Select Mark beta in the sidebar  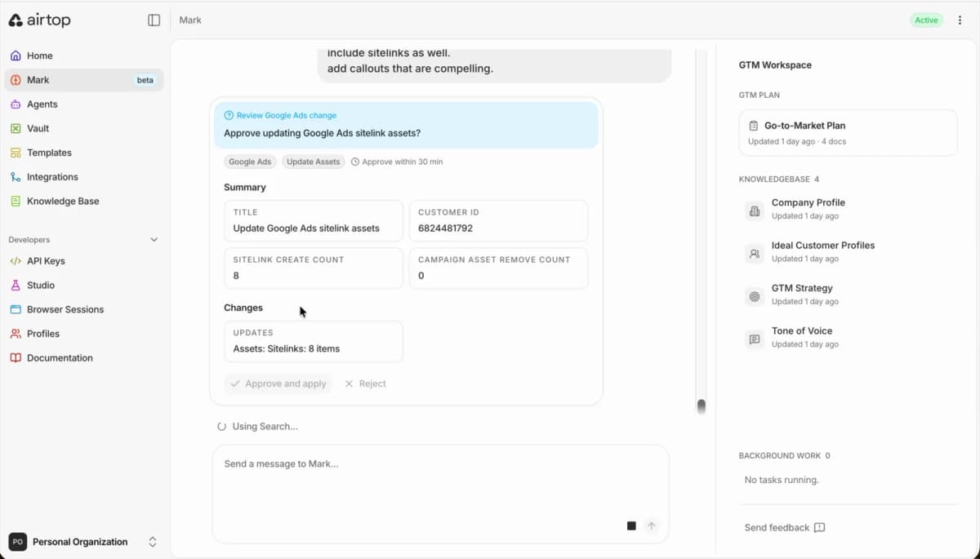pos(84,80)
